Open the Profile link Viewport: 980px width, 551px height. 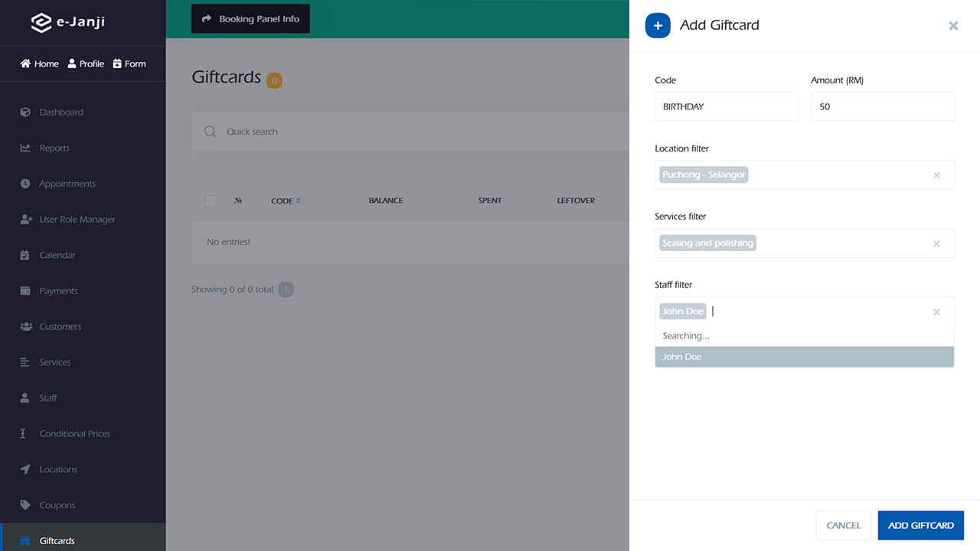point(86,64)
